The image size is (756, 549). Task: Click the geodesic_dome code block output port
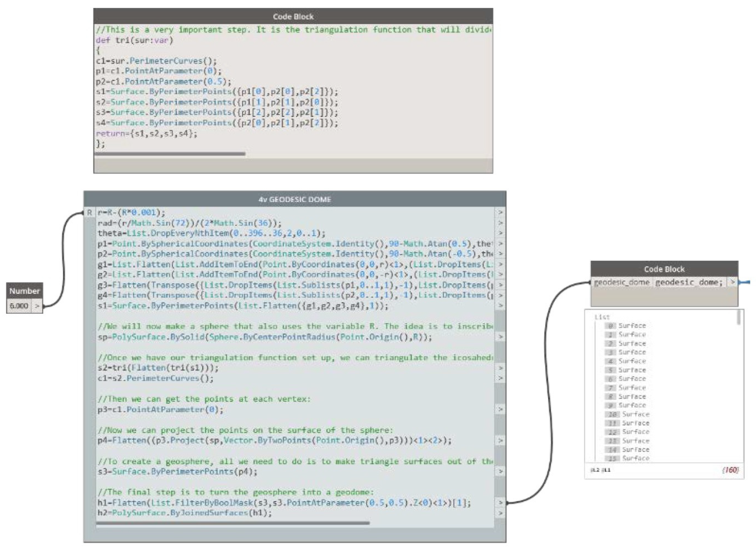[732, 282]
